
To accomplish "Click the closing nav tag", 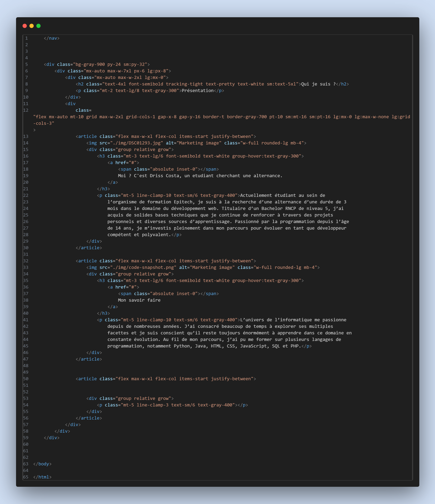I will [x=52, y=38].
